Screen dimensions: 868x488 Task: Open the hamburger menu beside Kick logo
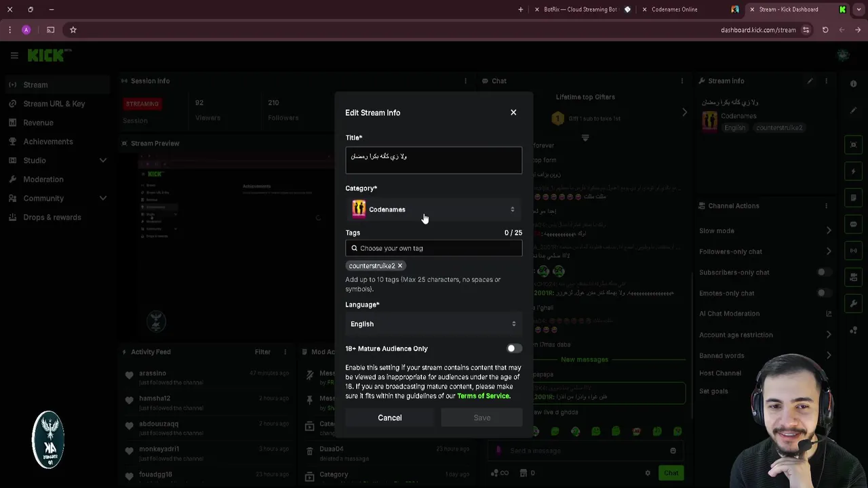point(14,56)
